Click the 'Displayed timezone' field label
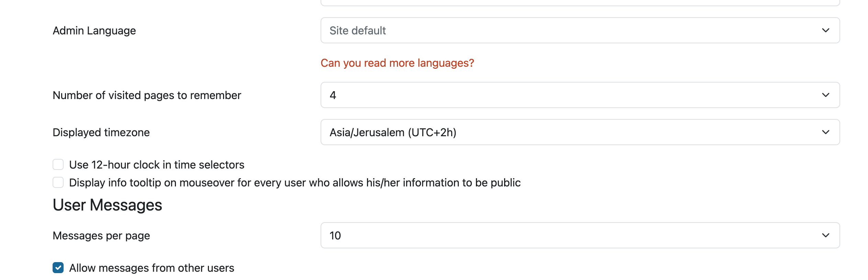Image resolution: width=868 pixels, height=280 pixels. (101, 132)
